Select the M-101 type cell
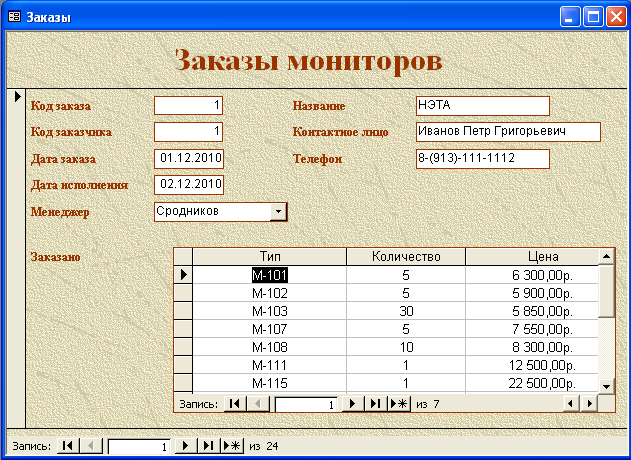This screenshot has height=460, width=631. (x=270, y=275)
